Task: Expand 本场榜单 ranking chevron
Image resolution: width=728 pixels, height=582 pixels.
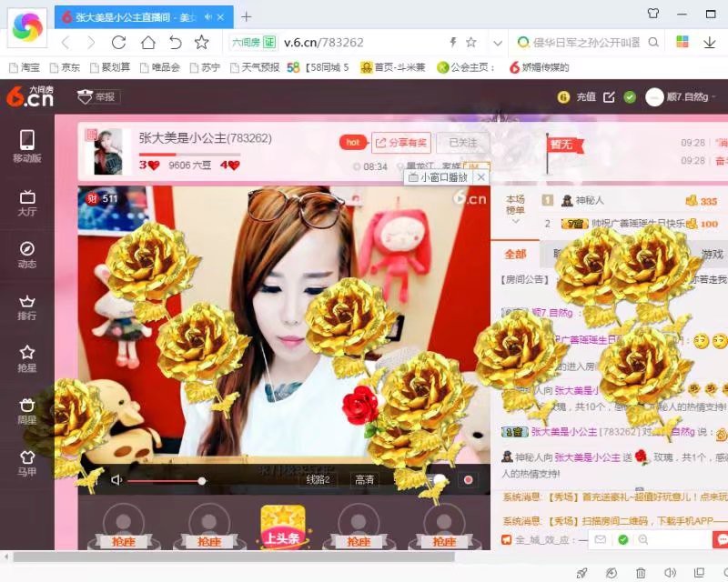Action: click(x=515, y=221)
